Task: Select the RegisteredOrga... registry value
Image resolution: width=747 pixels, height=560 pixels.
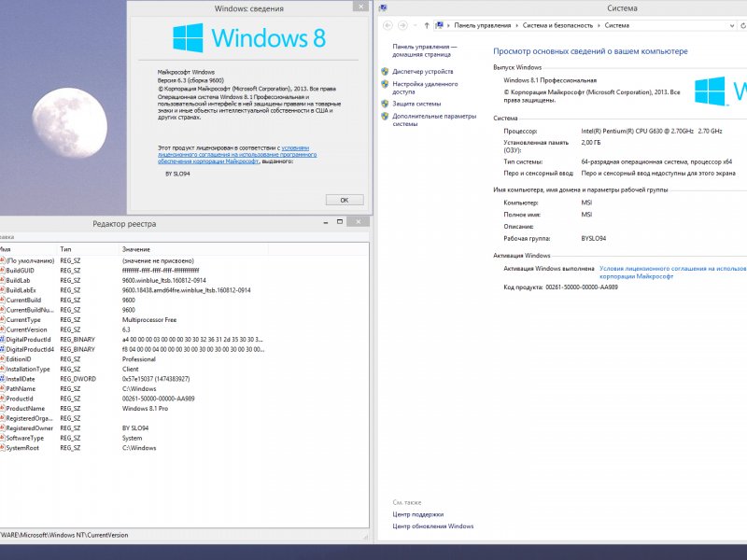Action: pyautogui.click(x=29, y=418)
